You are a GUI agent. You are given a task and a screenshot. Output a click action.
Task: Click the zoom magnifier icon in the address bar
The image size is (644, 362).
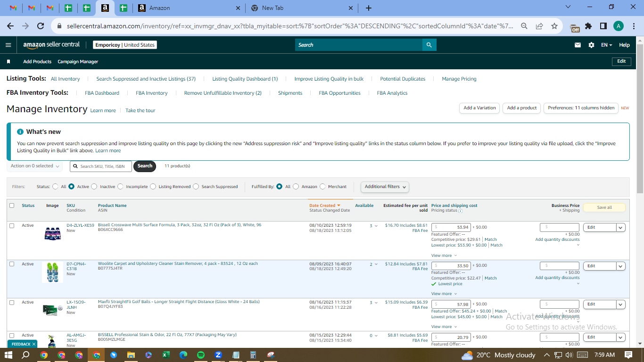click(524, 26)
